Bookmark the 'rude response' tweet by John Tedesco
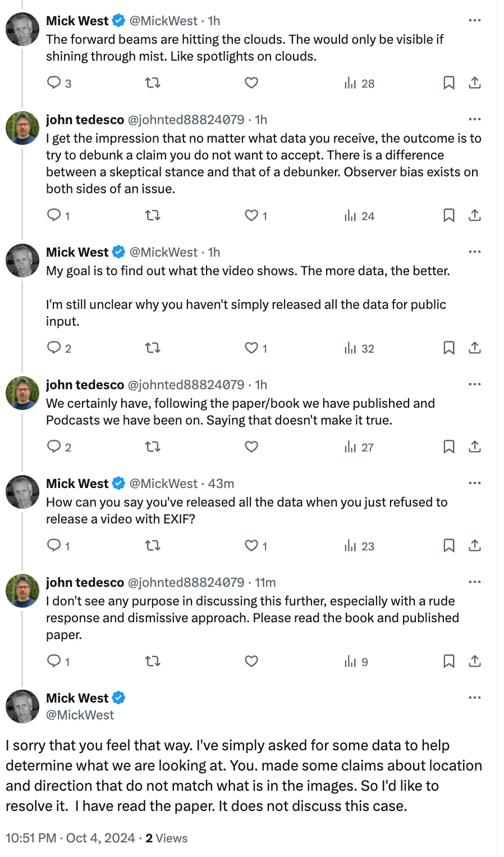 [x=448, y=662]
